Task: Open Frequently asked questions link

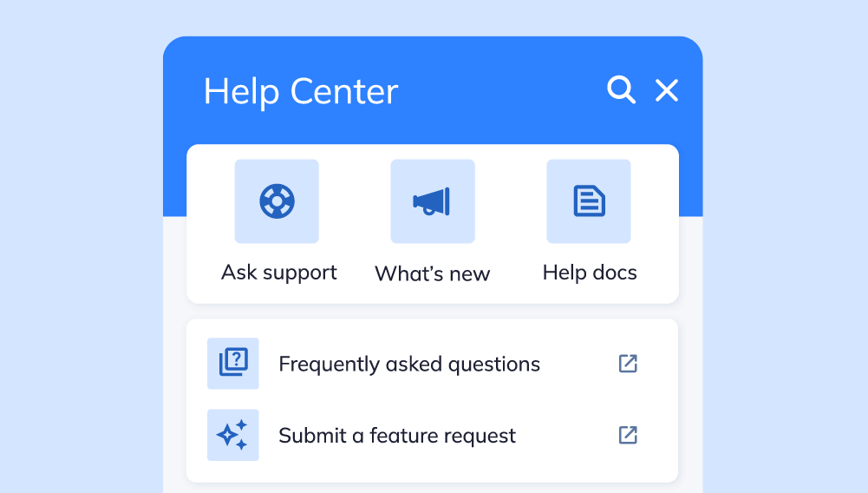Action: point(409,365)
